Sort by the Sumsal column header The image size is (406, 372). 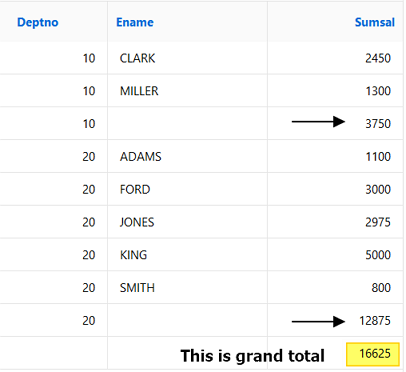(x=375, y=22)
